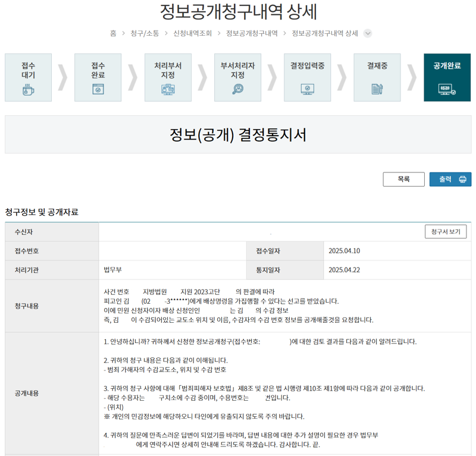The height and width of the screenshot is (456, 476).
Task: Click the monitor check icon under 공개완료
Action: [447, 90]
